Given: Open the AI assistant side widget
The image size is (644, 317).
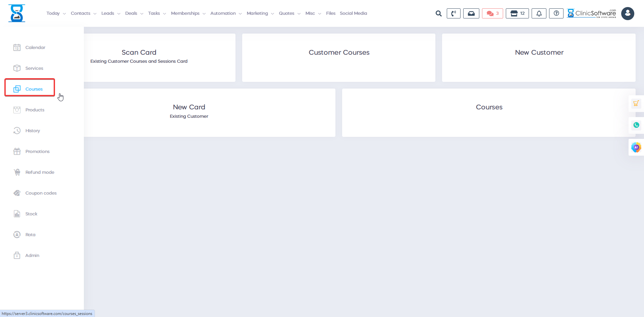Looking at the screenshot, I should pos(636,147).
